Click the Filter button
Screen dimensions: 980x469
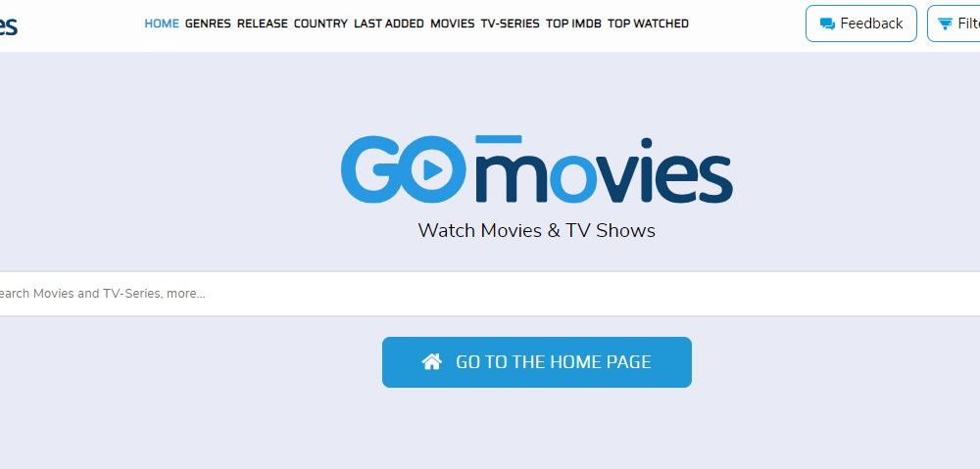954,23
